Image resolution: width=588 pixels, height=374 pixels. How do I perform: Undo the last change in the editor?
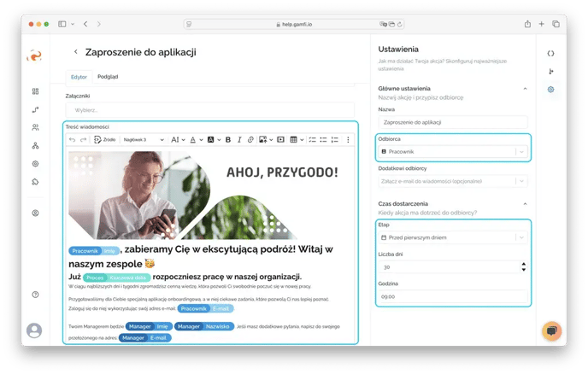click(73, 139)
